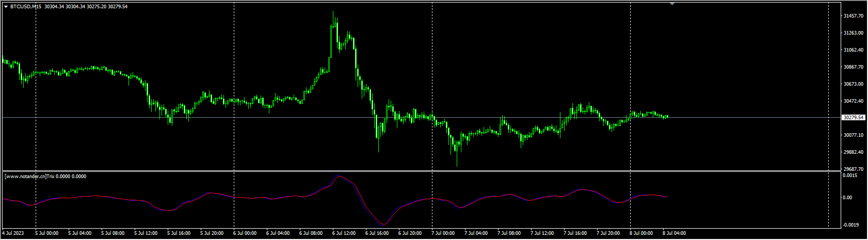Image resolution: width=868 pixels, height=240 pixels.
Task: Click price scale value 30673.00
Action: [853, 84]
